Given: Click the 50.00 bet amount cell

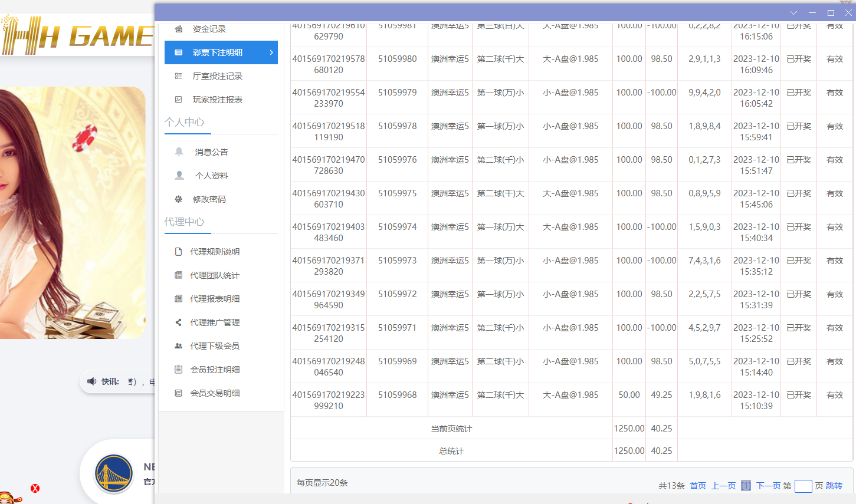Looking at the screenshot, I should point(629,395).
